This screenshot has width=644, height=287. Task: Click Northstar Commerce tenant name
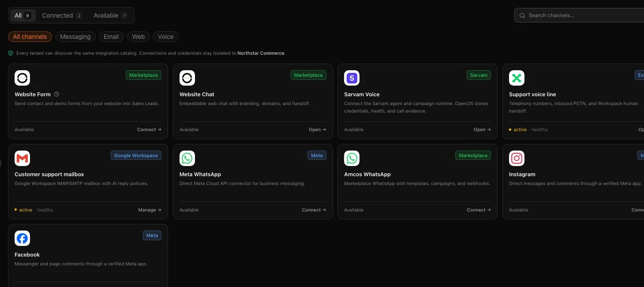point(261,53)
